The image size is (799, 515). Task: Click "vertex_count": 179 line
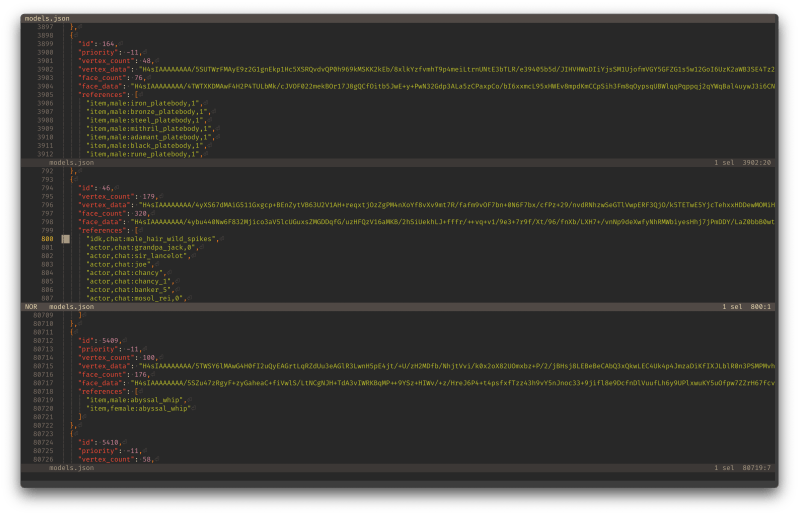point(118,197)
